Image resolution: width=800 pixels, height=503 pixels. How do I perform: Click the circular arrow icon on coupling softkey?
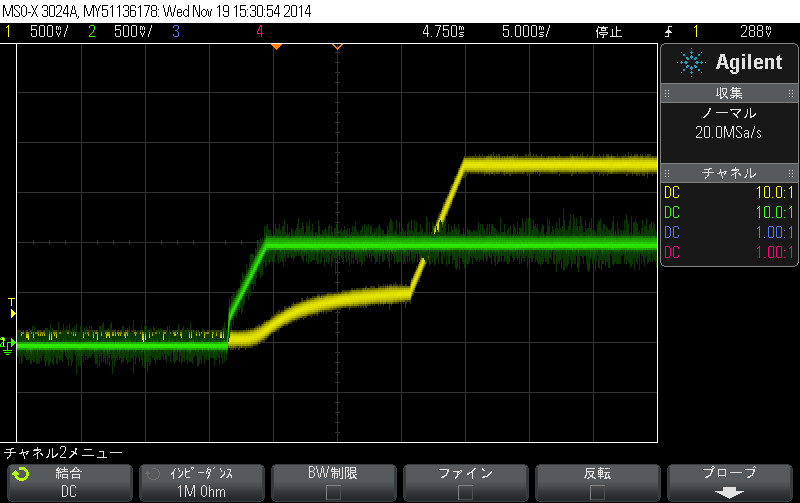coord(20,474)
